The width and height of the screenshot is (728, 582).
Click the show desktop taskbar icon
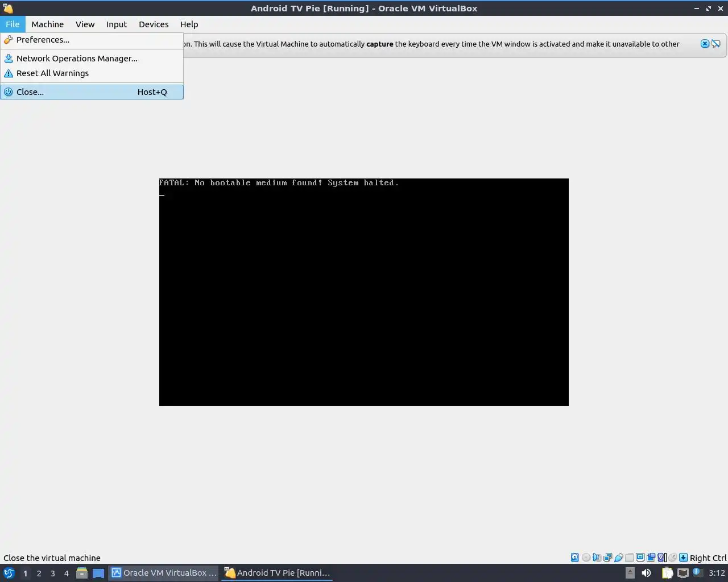coord(98,573)
